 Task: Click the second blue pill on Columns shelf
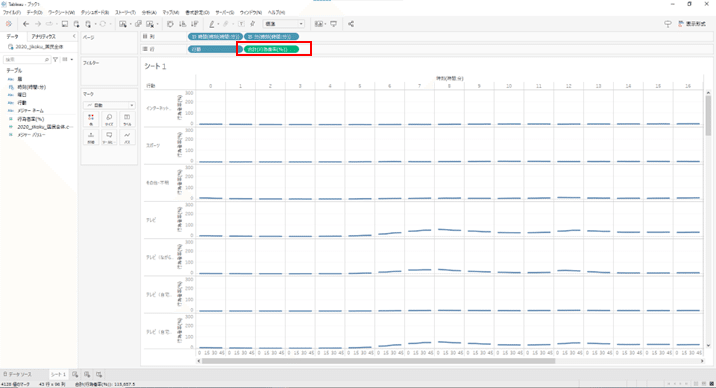tap(272, 37)
